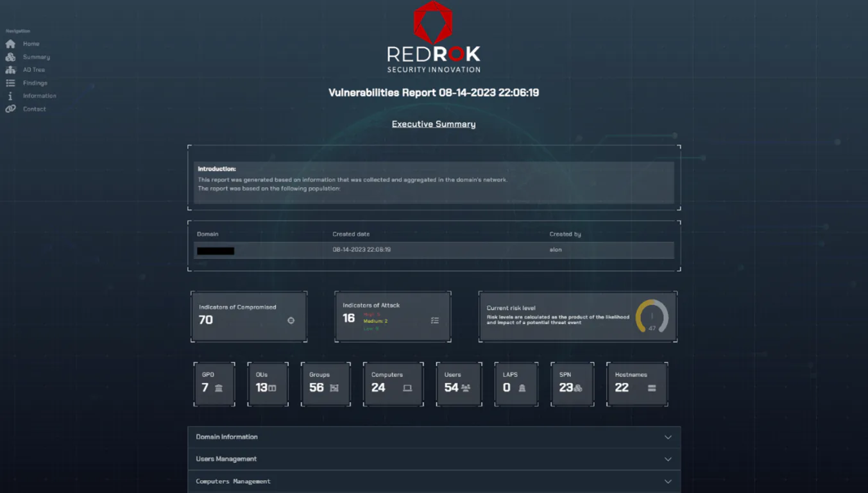Click the Executive Summary heading link
Viewport: 868px width, 493px height.
(x=434, y=124)
